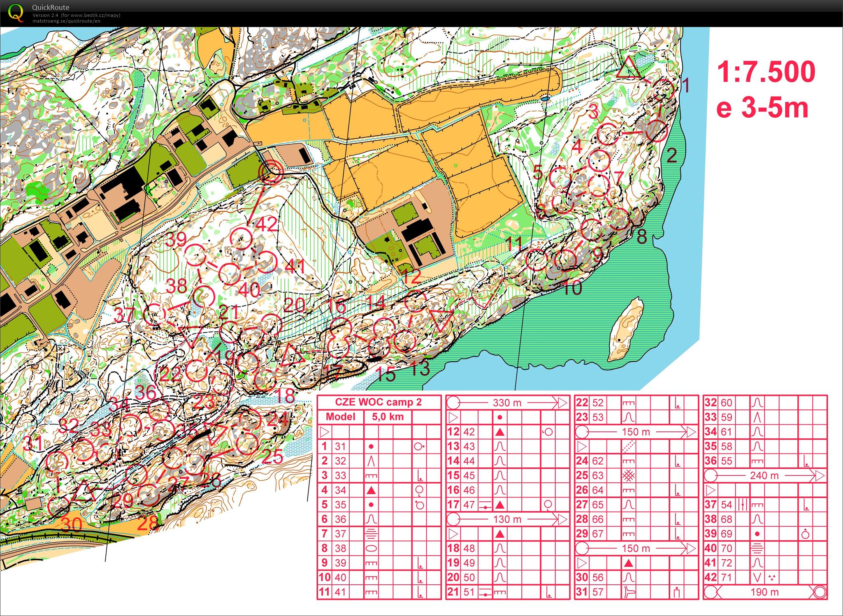Click the QuickRoute Q logo icon
This screenshot has height=616, width=843.
pos(16,12)
